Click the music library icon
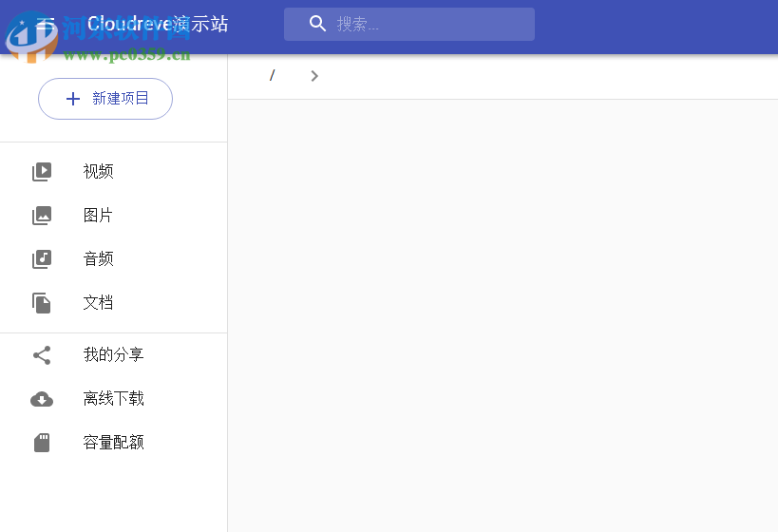Screen dimensions: 778x532 [x=42, y=259]
